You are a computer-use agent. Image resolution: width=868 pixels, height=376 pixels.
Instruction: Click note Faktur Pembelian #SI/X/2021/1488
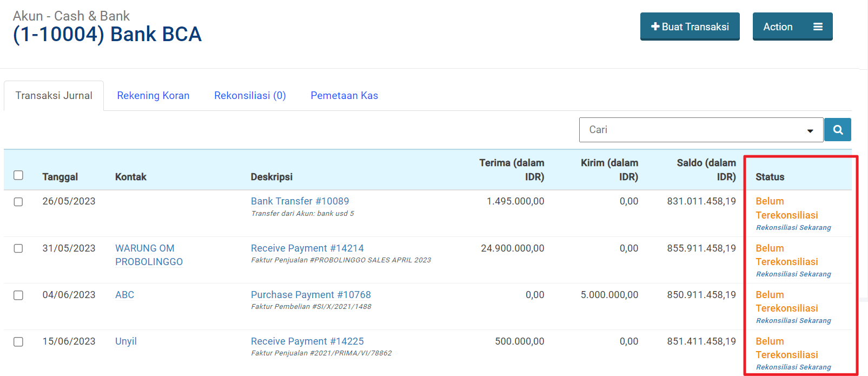(311, 307)
